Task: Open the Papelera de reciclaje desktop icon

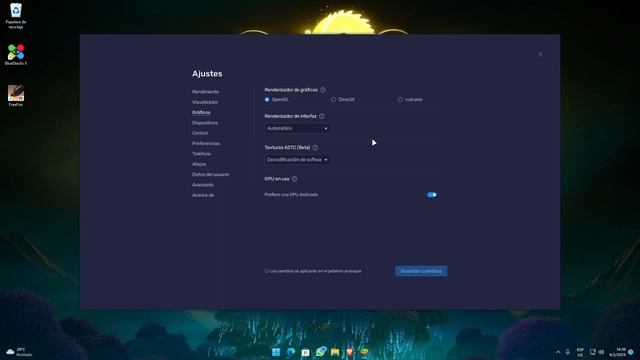Action: pos(16,16)
